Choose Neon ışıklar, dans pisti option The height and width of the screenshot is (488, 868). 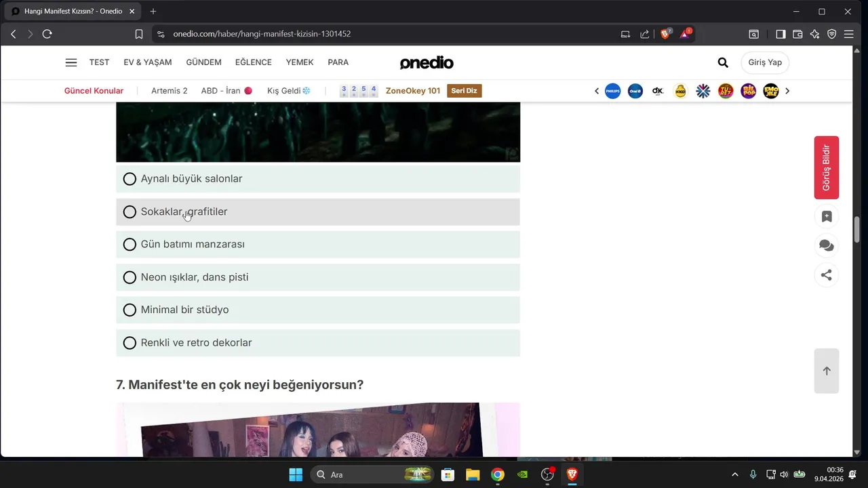(x=318, y=277)
